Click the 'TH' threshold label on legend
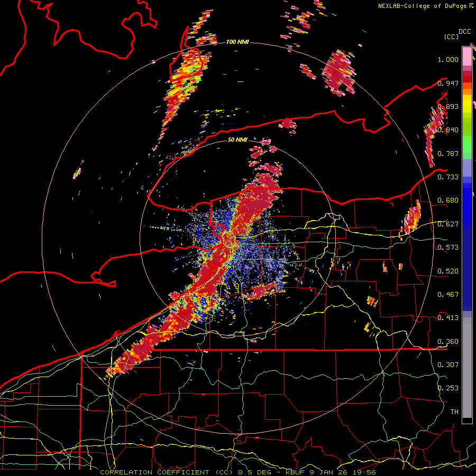The height and width of the screenshot is (476, 476). tap(454, 412)
